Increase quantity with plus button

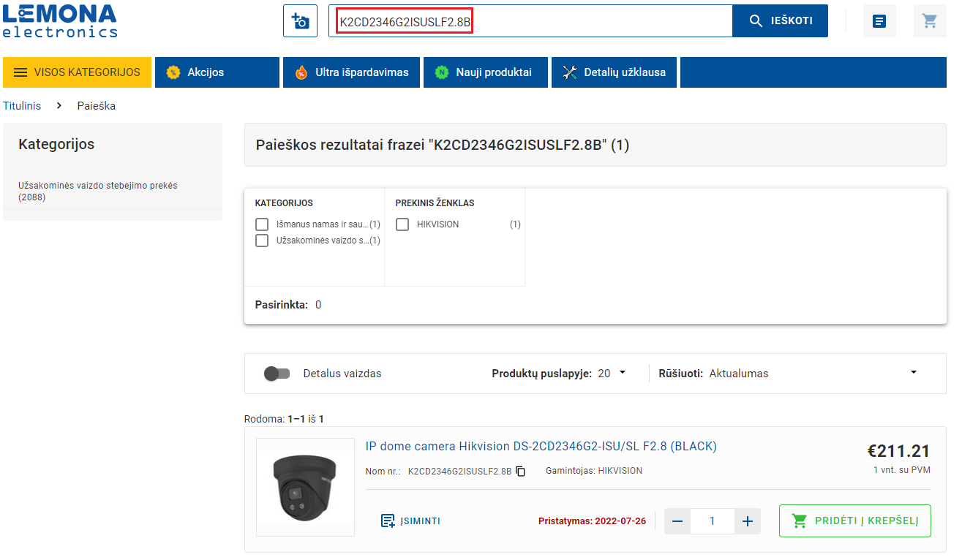tap(747, 521)
